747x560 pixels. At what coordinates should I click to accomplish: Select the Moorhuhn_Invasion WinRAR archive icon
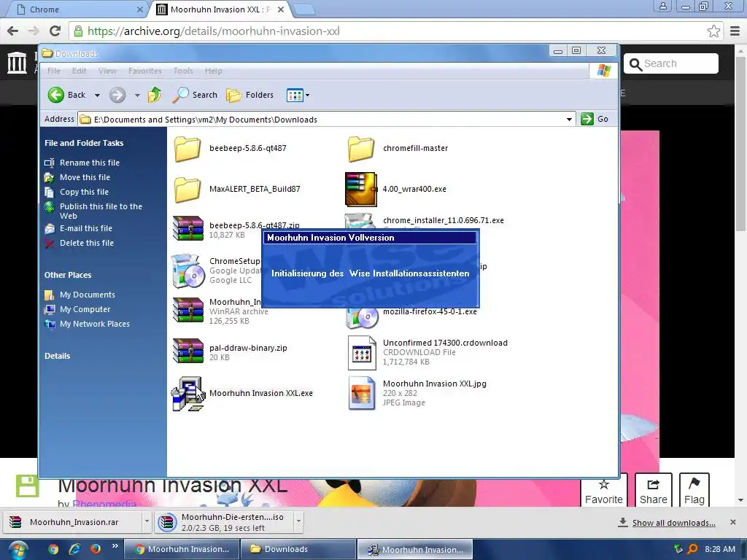point(188,310)
